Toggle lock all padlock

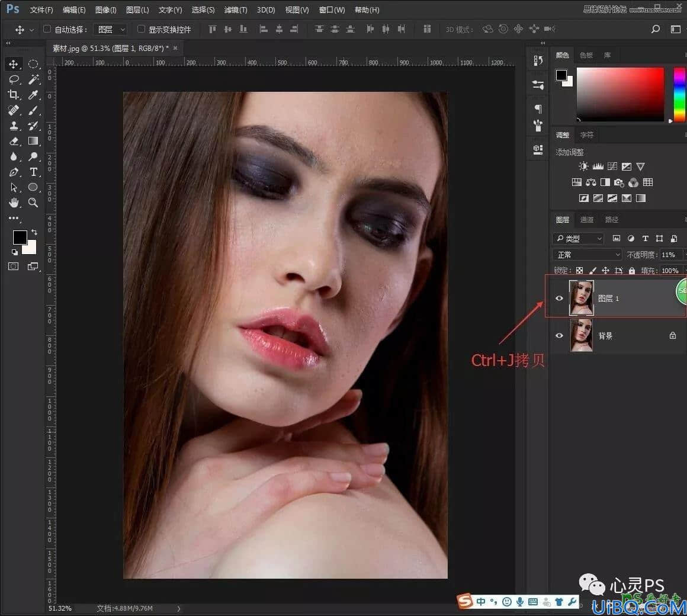tap(632, 271)
